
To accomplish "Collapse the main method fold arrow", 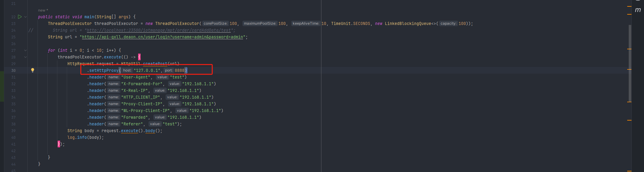I will (x=26, y=17).
